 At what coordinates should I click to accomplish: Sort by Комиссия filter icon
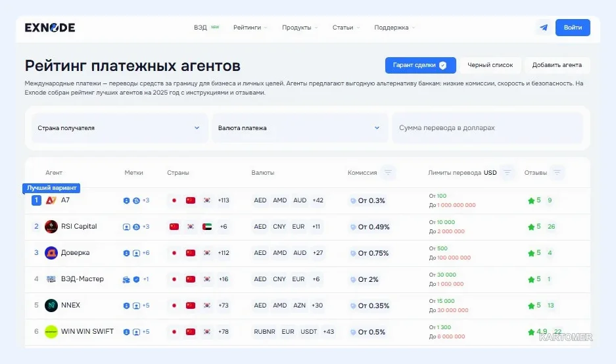click(388, 172)
